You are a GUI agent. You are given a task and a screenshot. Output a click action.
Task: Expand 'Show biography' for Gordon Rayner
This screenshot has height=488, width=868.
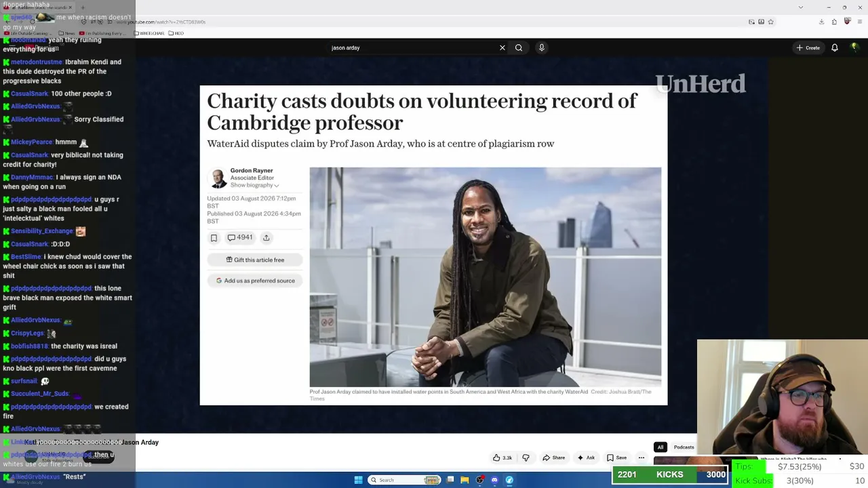[x=254, y=185]
